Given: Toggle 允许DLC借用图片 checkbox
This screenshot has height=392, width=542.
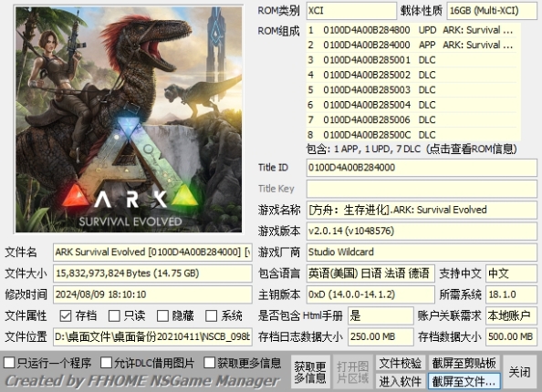Looking at the screenshot, I should (x=106, y=363).
